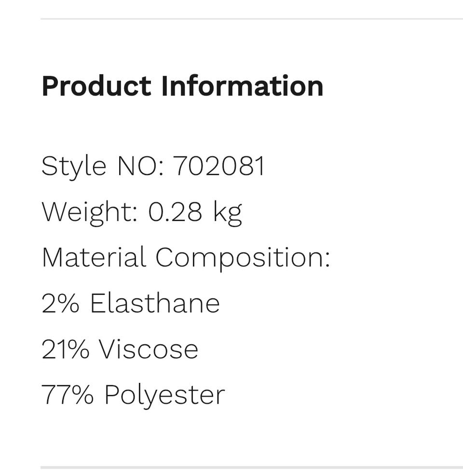The image size is (463, 476).
Task: Select the style number 702081
Action: 218,166
